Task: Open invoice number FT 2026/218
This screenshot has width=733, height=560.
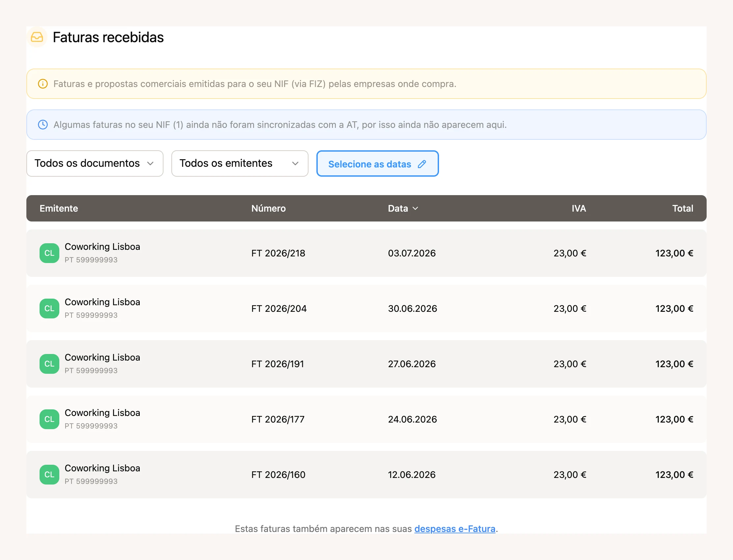Action: pos(278,253)
